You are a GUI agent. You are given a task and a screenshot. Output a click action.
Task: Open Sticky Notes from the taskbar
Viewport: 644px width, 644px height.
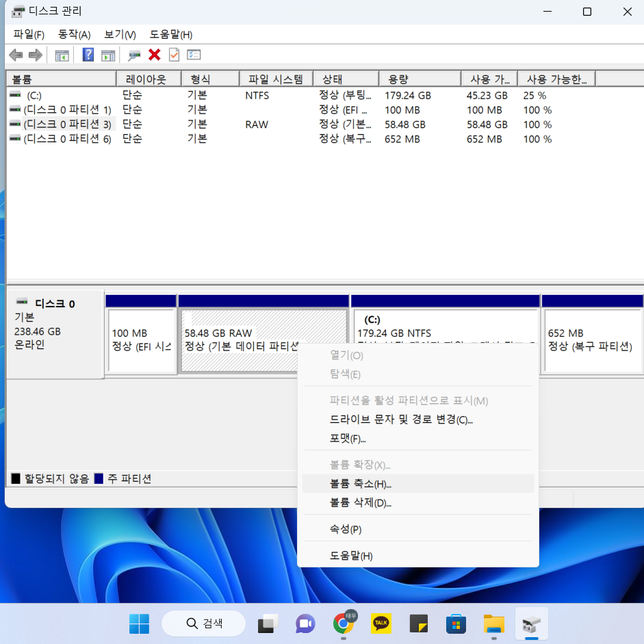pyautogui.click(x=419, y=623)
